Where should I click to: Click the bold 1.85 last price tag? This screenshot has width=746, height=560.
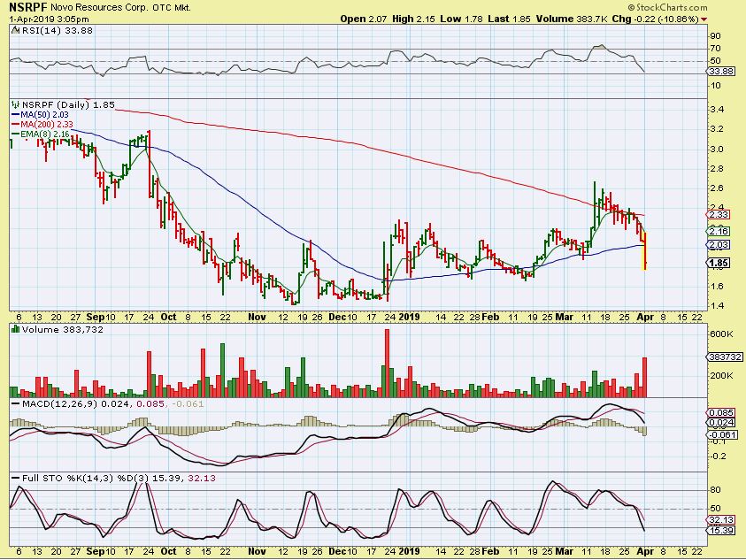[x=719, y=263]
